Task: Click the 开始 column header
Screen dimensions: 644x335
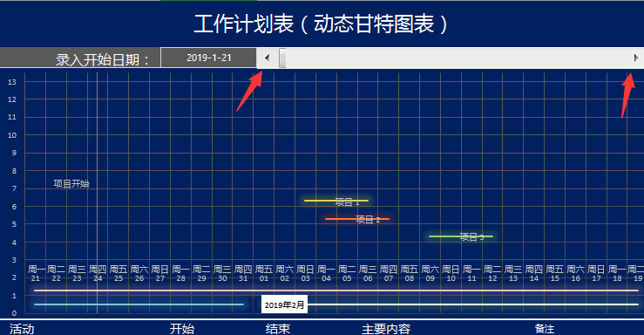Action: click(x=182, y=329)
